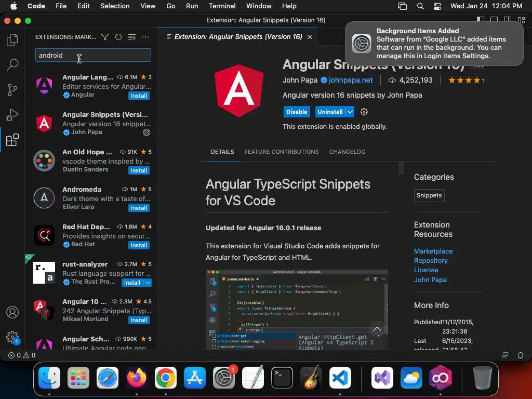Click the extension details scrollbar
Viewport: 532px width, 399px height.
point(401,168)
